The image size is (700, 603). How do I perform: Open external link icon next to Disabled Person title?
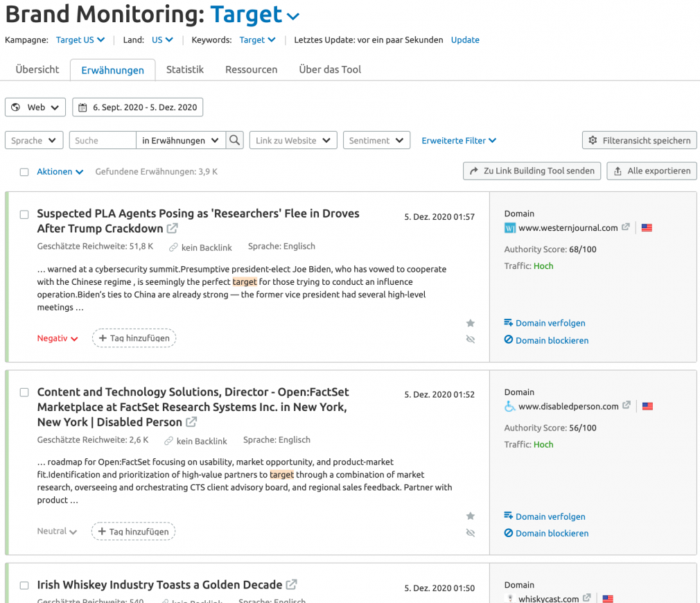click(x=191, y=422)
